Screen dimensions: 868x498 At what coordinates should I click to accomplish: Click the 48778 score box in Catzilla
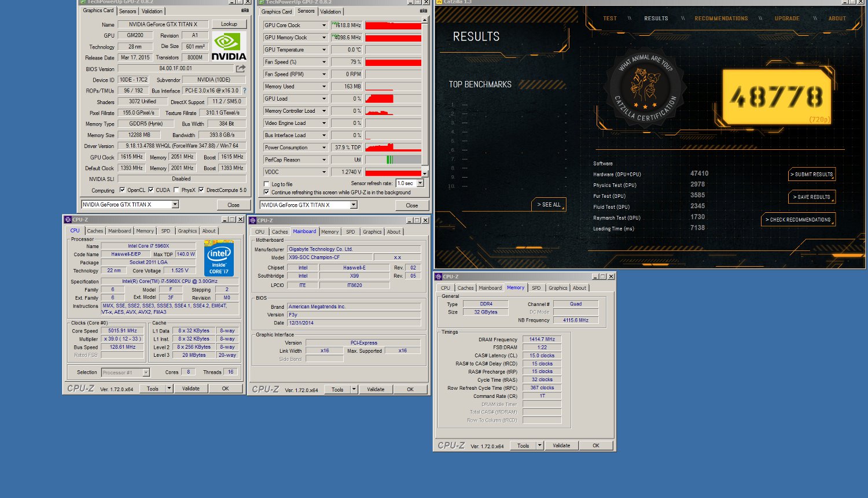coord(777,97)
